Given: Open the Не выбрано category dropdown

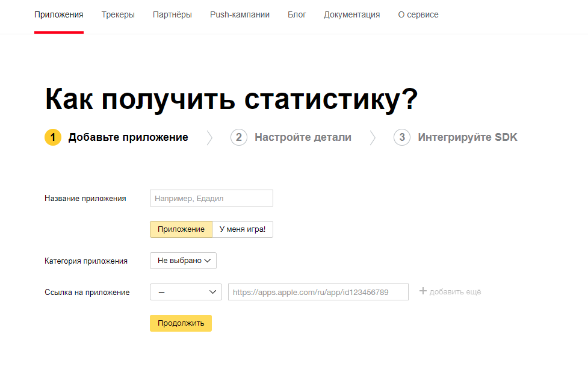Looking at the screenshot, I should (x=183, y=261).
